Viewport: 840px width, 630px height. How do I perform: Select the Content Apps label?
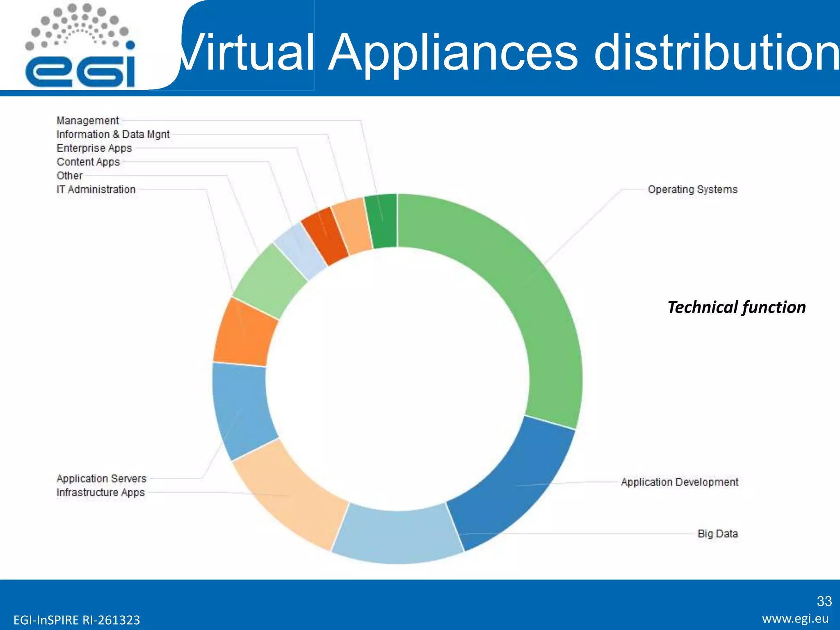pyautogui.click(x=88, y=162)
